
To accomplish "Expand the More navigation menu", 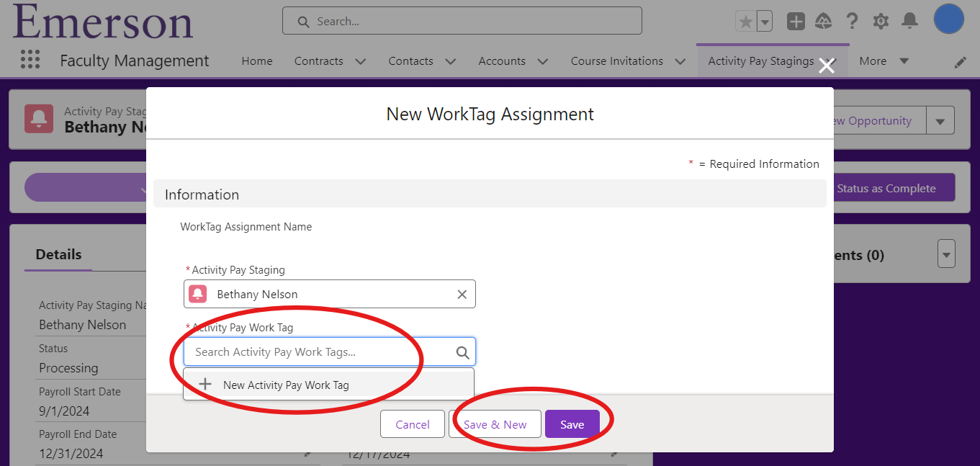I will click(x=884, y=61).
